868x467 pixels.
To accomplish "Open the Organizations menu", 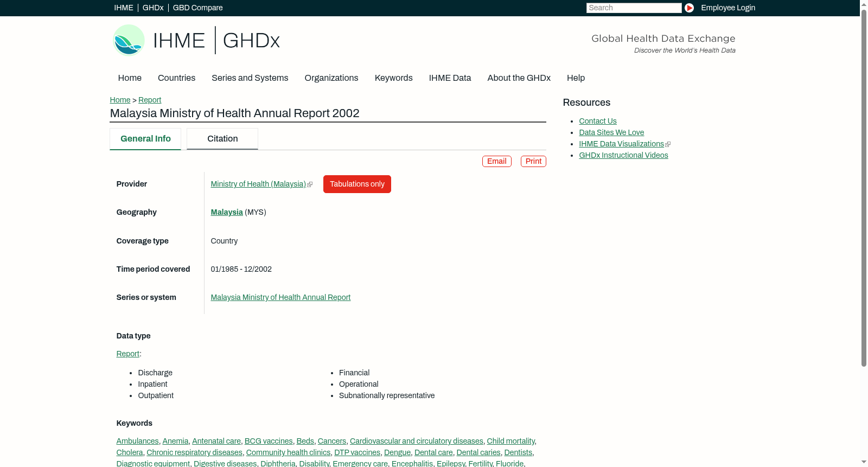I will click(x=331, y=78).
